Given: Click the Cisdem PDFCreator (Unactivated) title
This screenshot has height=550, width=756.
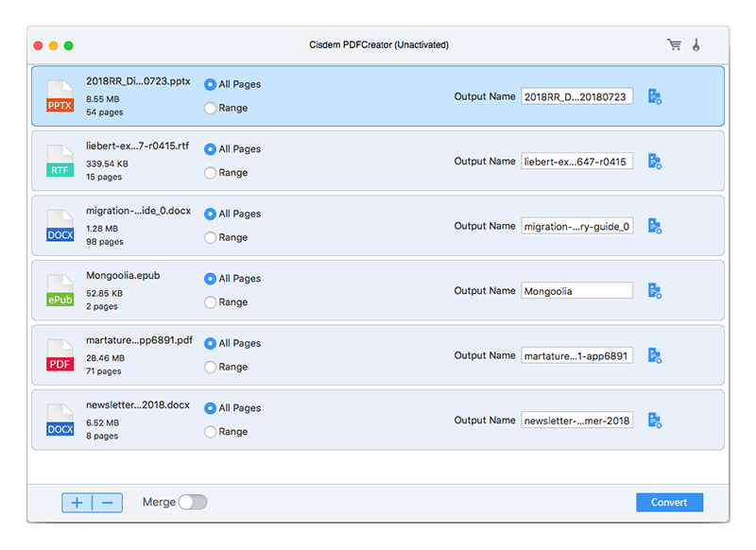Looking at the screenshot, I should click(x=379, y=44).
